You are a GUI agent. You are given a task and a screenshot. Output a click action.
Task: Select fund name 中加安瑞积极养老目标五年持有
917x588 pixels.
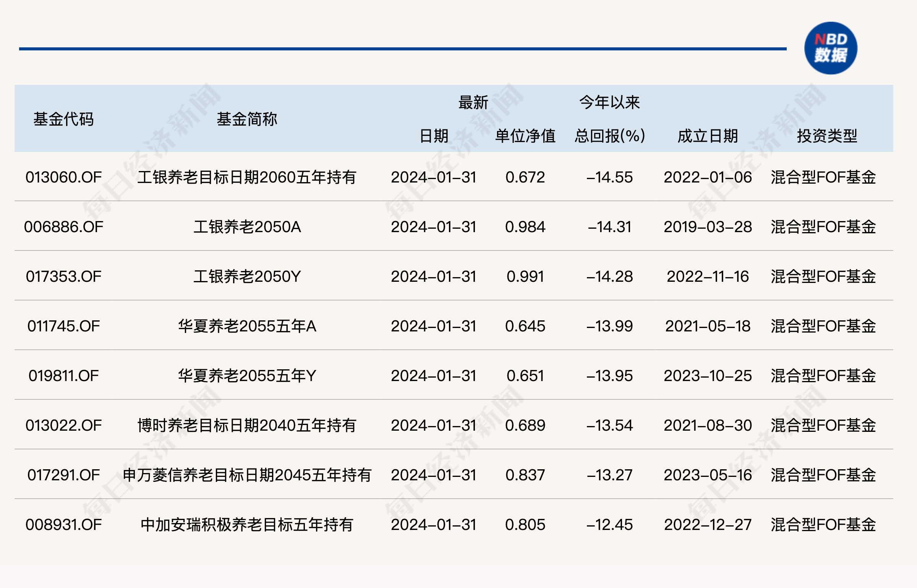tap(247, 525)
